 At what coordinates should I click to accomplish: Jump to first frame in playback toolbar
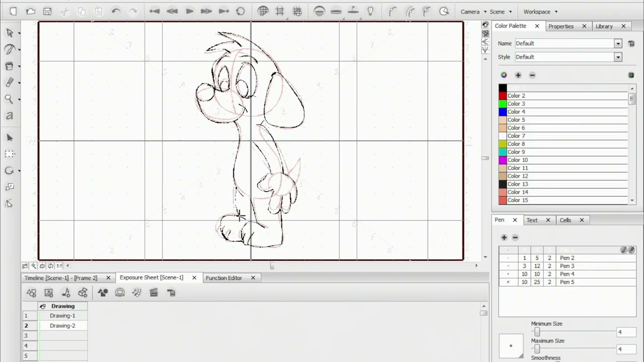click(x=154, y=11)
